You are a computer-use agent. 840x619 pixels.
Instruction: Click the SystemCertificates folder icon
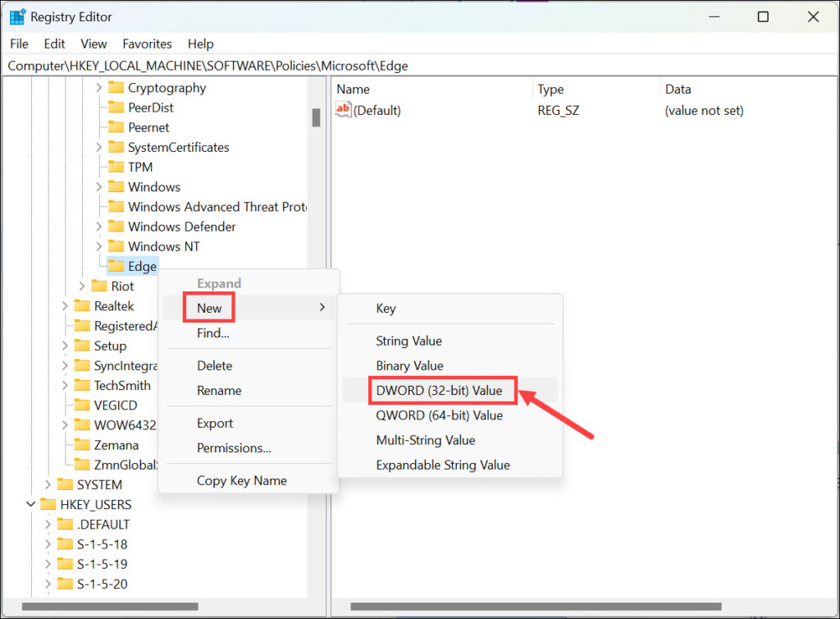click(116, 147)
